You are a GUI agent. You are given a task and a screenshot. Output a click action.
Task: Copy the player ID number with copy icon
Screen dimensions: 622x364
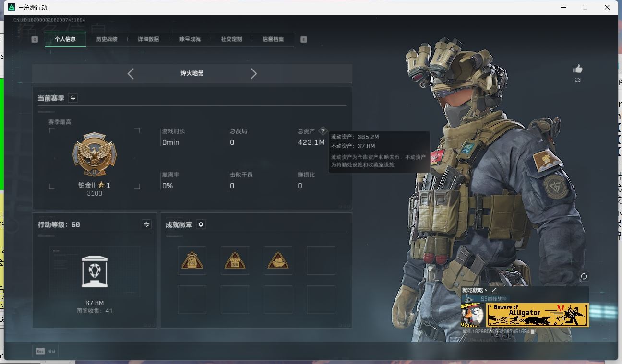click(x=533, y=331)
